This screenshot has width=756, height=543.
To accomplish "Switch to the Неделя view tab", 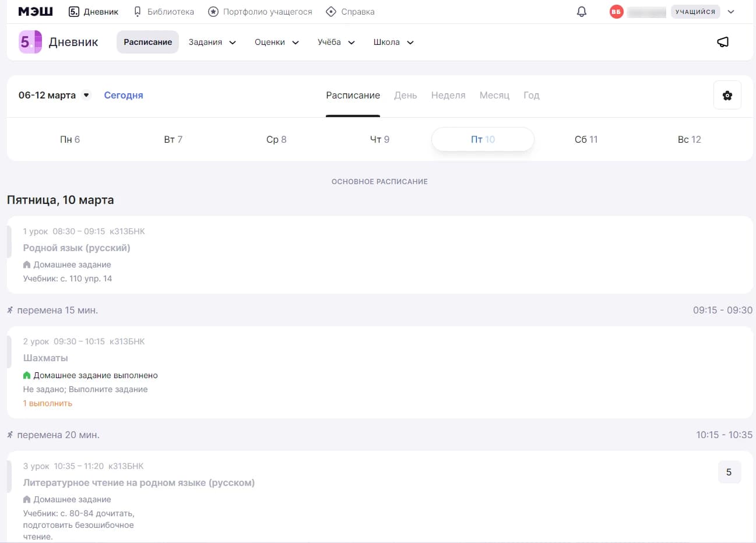I will coord(448,95).
